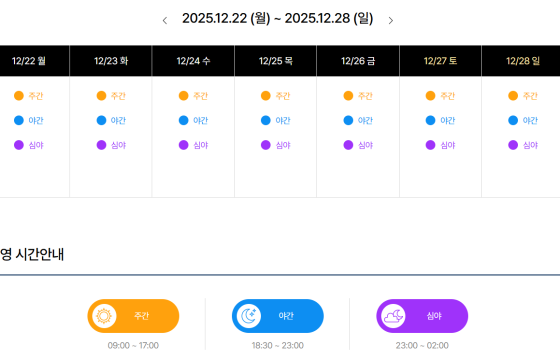Select 주간 label under 12/25 목

tap(283, 96)
